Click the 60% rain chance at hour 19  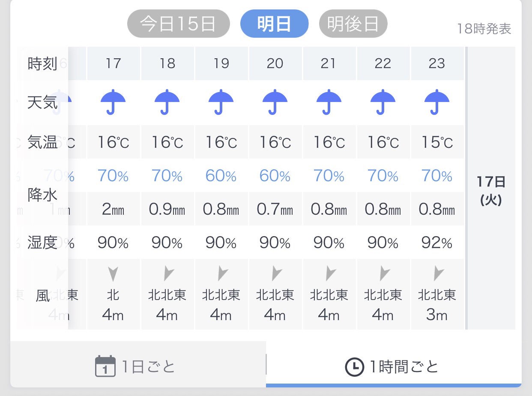click(x=221, y=176)
